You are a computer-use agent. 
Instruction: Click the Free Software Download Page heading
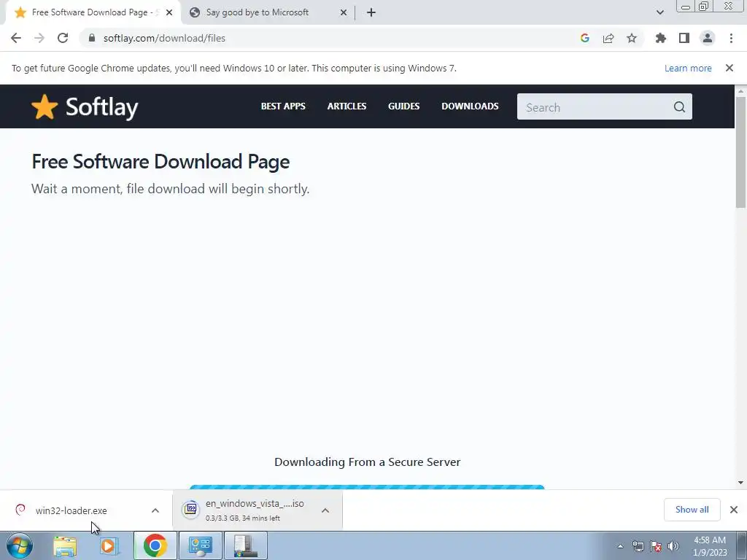pos(160,162)
